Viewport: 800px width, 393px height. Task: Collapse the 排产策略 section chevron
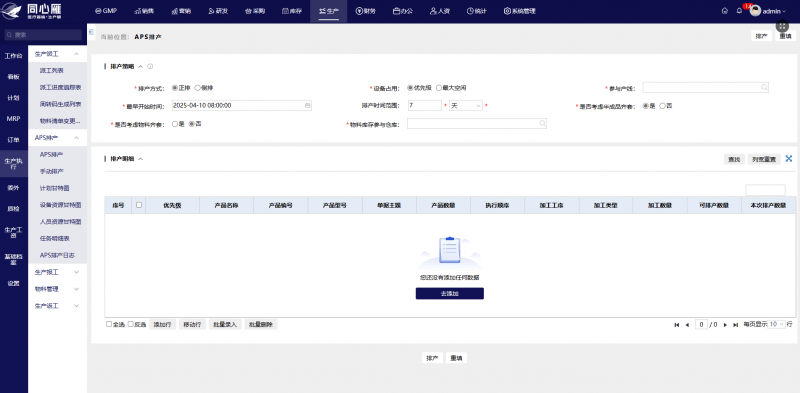(140, 66)
